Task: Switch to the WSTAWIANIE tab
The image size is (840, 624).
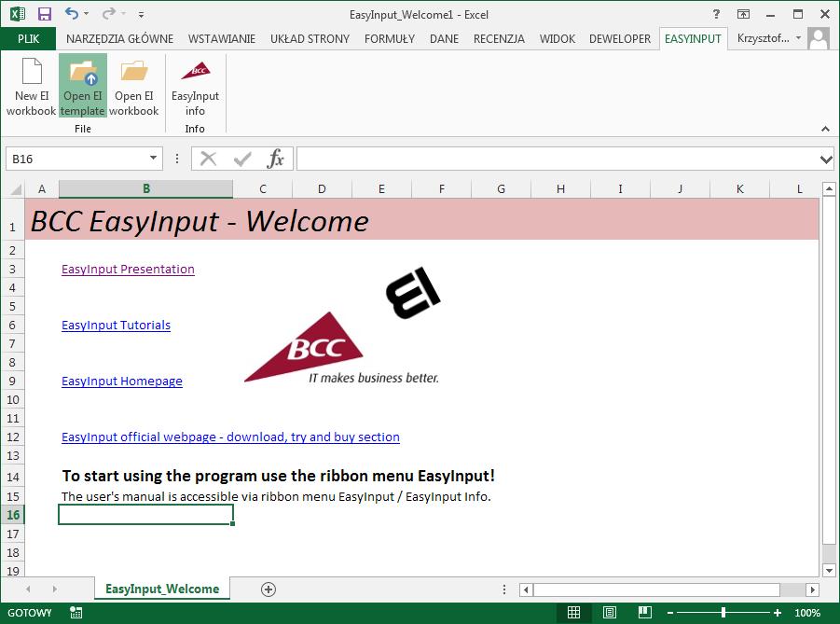Action: [221, 38]
